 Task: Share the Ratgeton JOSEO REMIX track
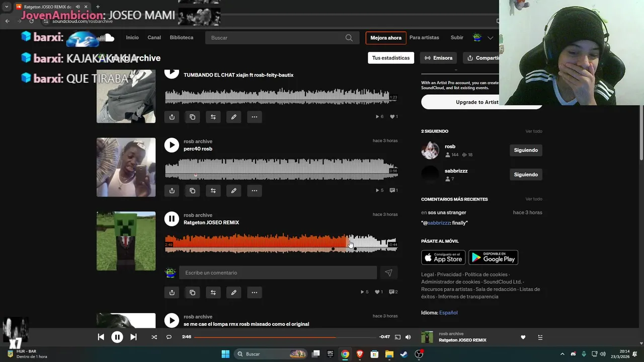point(172,292)
